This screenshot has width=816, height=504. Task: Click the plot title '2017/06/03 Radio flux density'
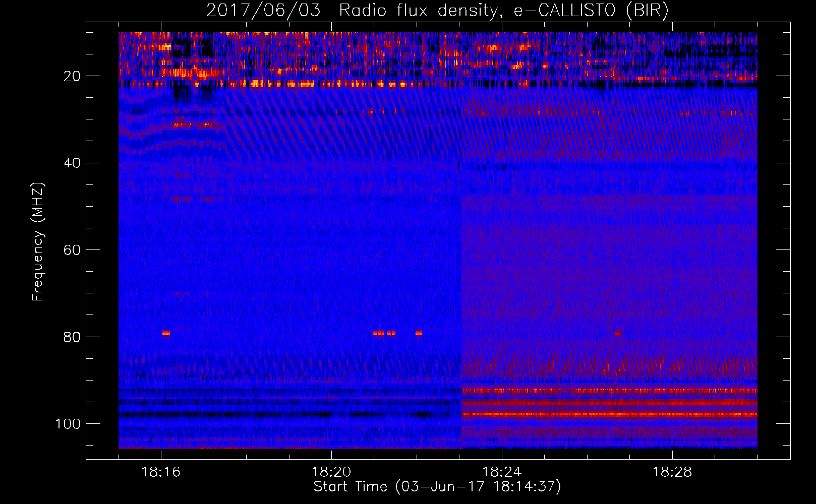coord(352,11)
